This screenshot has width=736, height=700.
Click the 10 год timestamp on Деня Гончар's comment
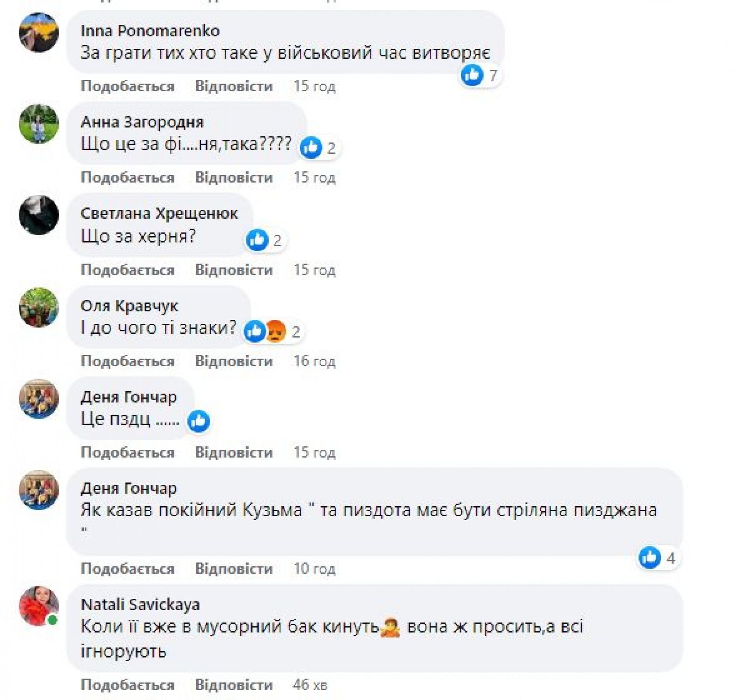coord(314,568)
